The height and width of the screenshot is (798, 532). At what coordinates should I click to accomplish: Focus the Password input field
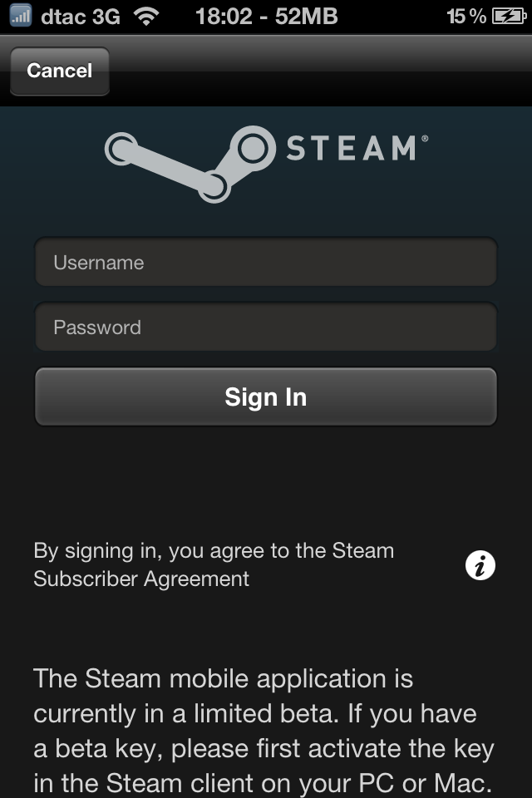(266, 327)
